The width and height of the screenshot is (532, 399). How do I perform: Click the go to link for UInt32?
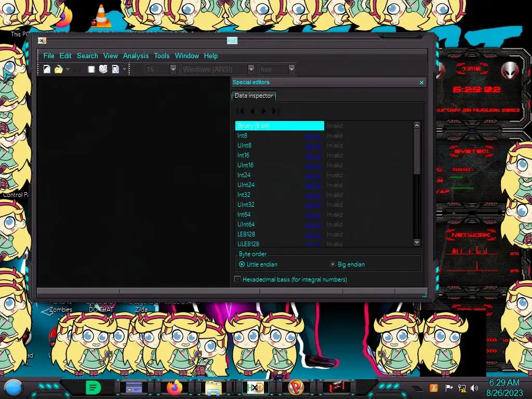click(x=313, y=205)
